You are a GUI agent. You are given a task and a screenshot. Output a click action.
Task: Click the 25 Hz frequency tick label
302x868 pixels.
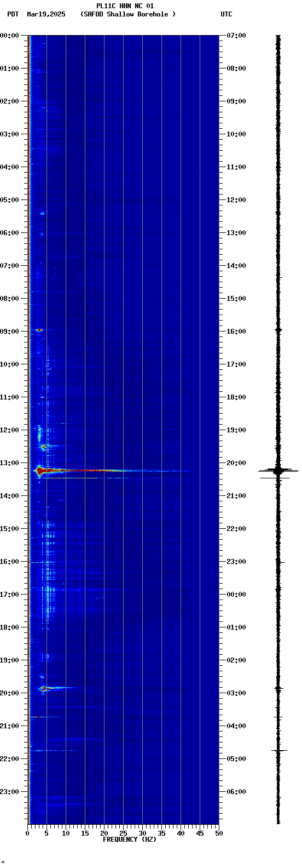pos(123,833)
